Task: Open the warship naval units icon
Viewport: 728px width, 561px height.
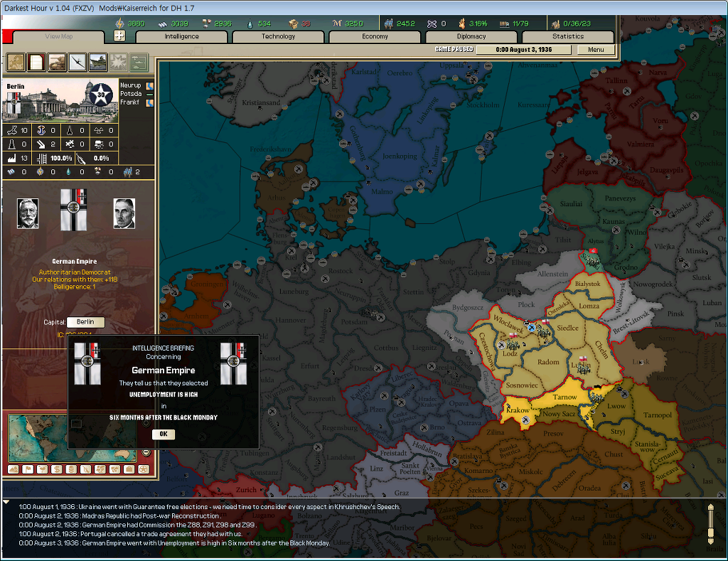Action: [98, 63]
